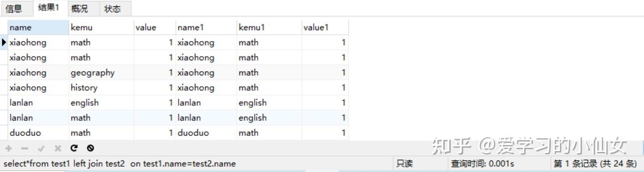Switch to the 状态 tab

click(112, 9)
